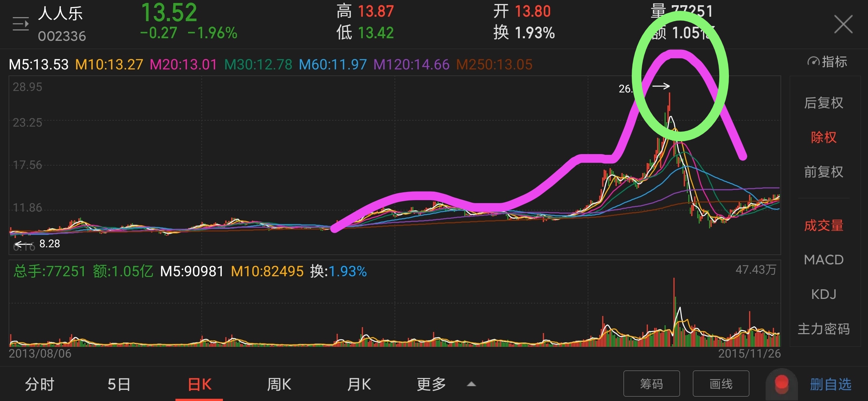Open the 筹码 chip distribution button

pyautogui.click(x=651, y=384)
